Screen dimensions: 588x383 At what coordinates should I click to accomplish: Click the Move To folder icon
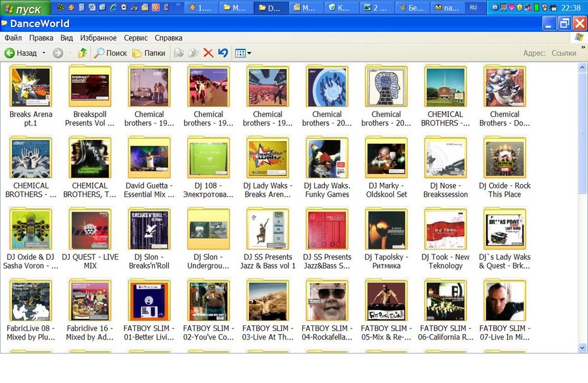(x=179, y=53)
